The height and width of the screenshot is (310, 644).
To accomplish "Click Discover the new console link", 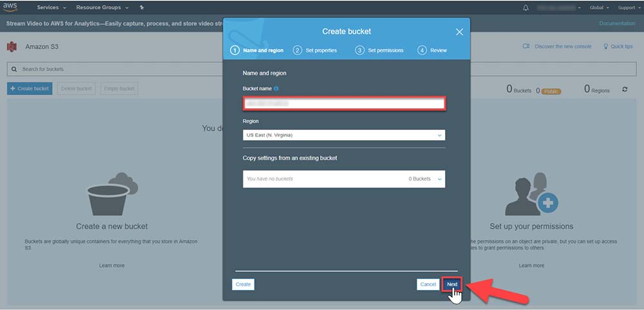I will coord(562,46).
